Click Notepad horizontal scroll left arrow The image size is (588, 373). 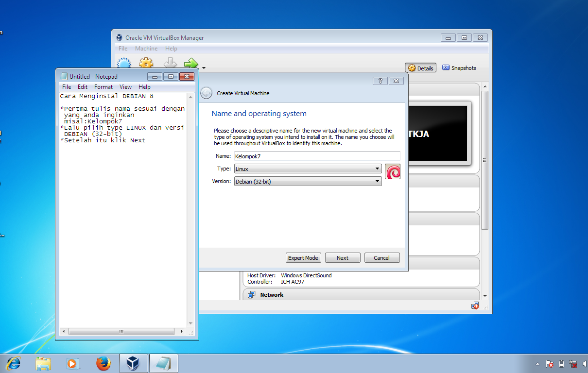(x=64, y=331)
